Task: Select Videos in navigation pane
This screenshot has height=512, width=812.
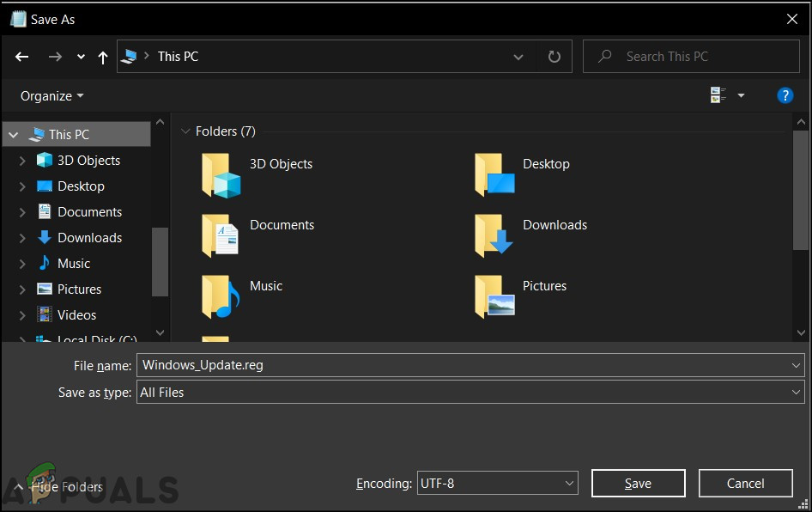Action: pos(66,315)
